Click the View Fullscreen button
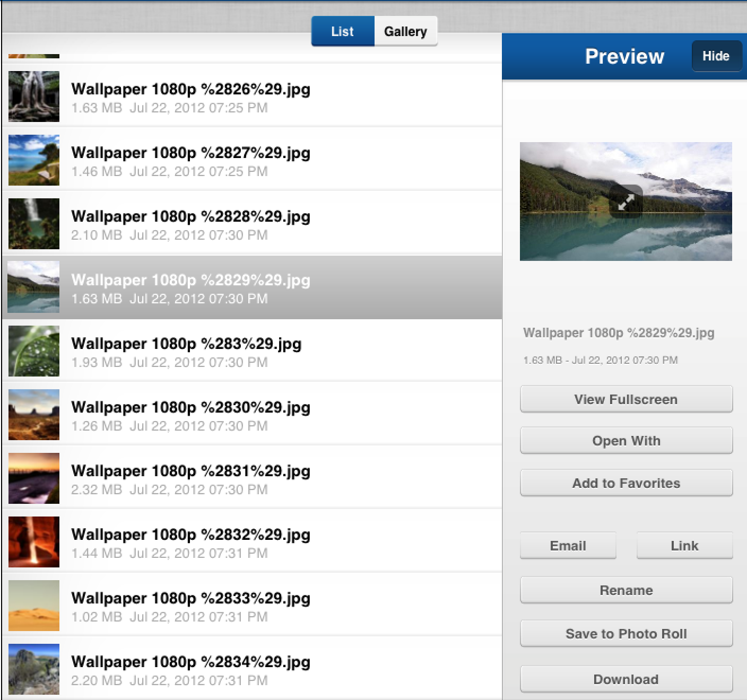This screenshot has width=747, height=700. (x=626, y=399)
